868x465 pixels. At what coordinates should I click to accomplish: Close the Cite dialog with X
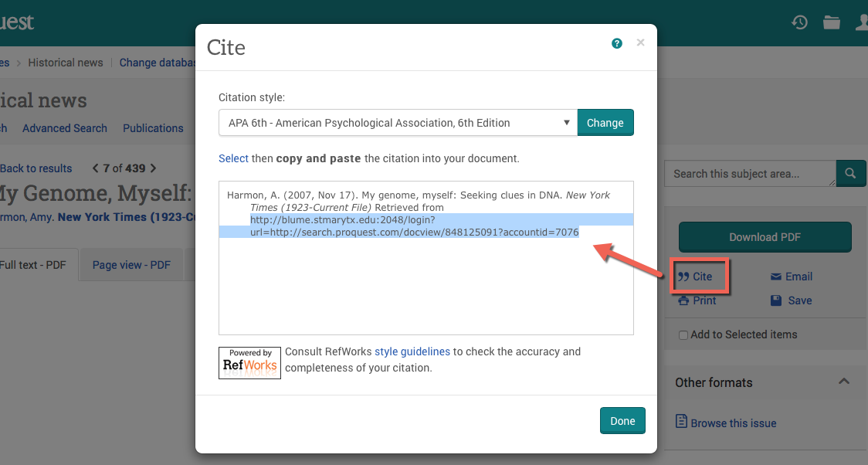640,42
